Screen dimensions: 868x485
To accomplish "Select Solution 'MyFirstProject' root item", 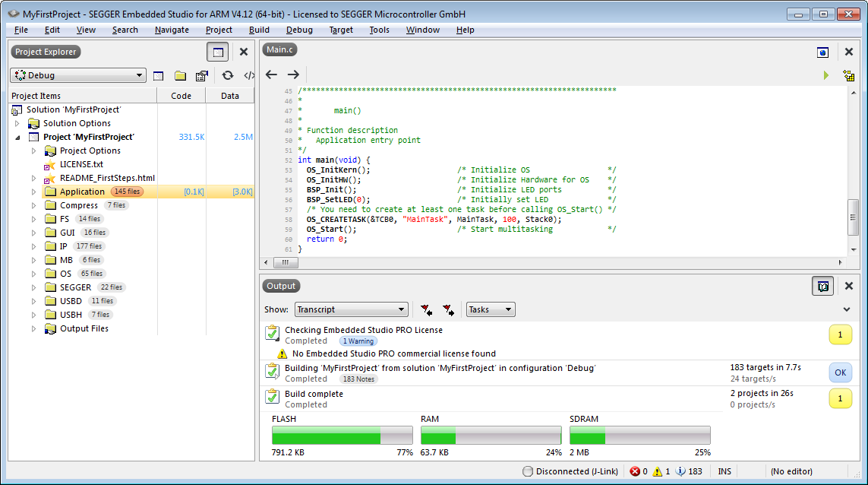I will 74,109.
